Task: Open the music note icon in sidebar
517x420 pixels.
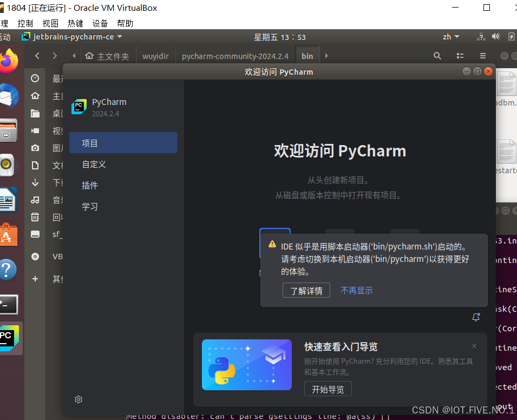Action: point(35,200)
